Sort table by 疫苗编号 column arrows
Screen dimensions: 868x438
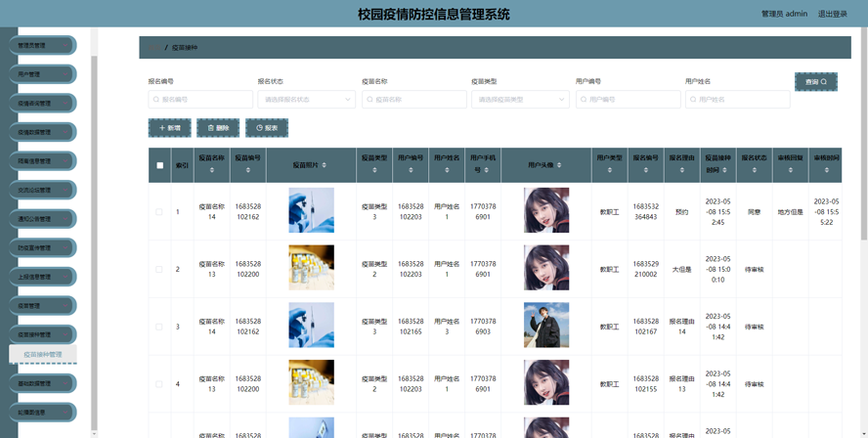(x=248, y=170)
